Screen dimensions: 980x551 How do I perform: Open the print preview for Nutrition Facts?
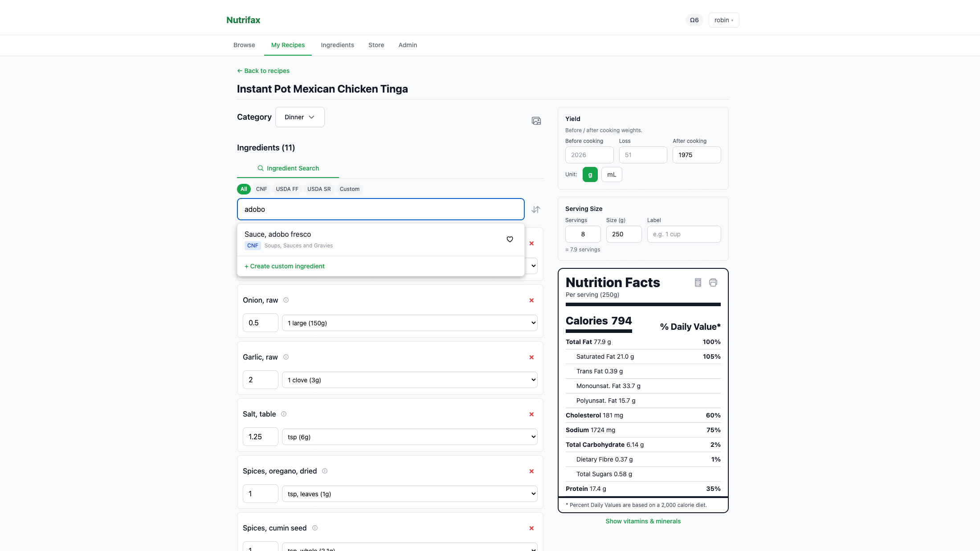pos(713,282)
